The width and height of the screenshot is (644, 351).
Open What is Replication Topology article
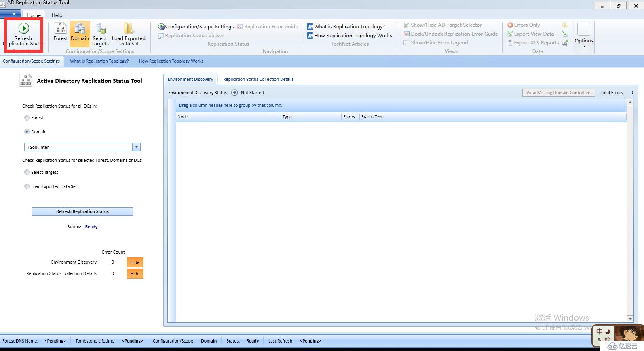point(346,27)
